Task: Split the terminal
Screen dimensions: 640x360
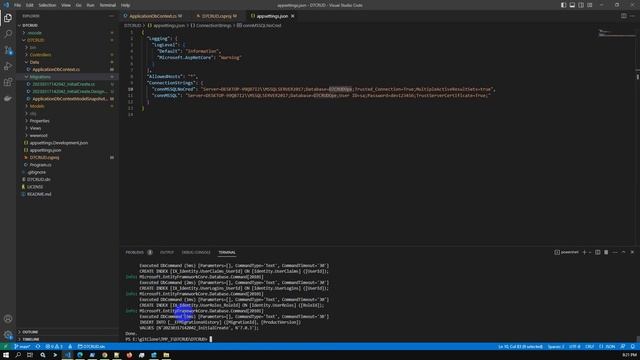Action: coord(598,252)
